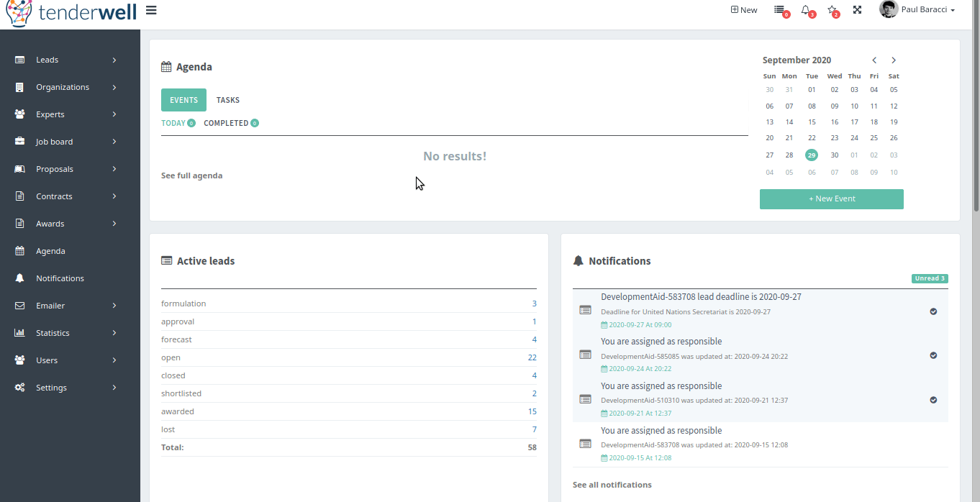Open the bell notifications in top bar
The height and width of the screenshot is (502, 980).
(x=806, y=10)
